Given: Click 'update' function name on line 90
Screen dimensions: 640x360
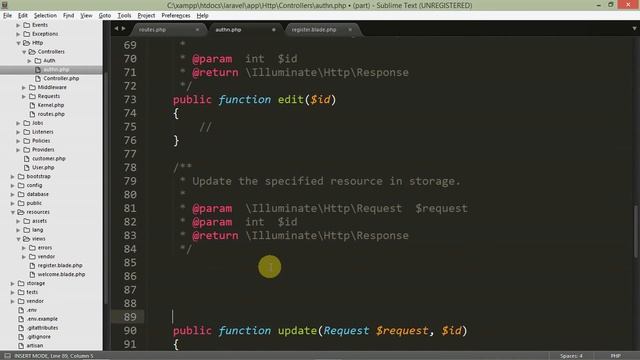Looking at the screenshot, I should tap(297, 331).
